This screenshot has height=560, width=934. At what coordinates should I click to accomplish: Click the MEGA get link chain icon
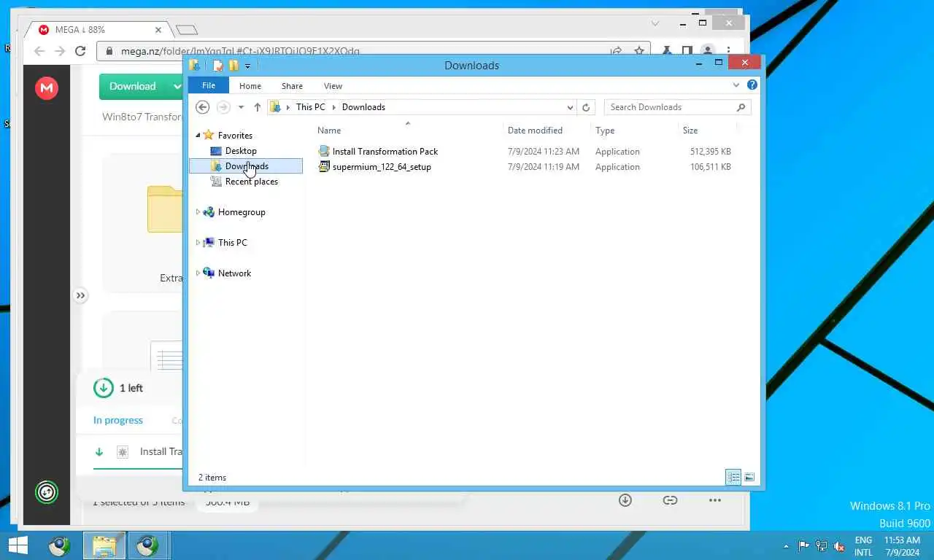tap(670, 500)
